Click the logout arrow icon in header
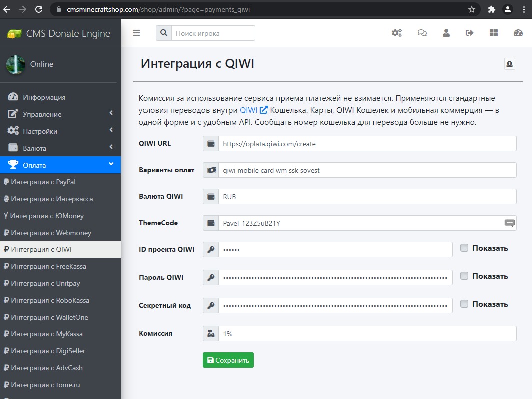 [469, 33]
